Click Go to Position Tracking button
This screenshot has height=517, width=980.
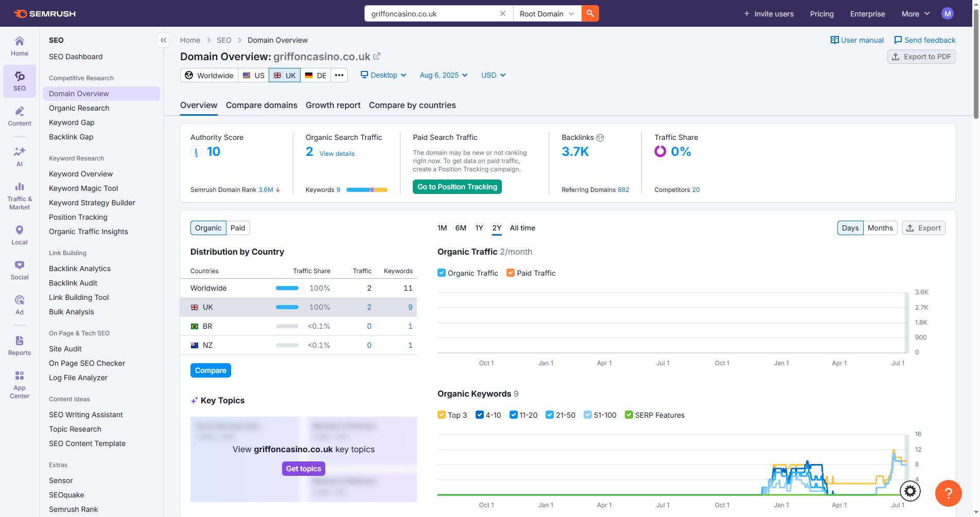(457, 187)
